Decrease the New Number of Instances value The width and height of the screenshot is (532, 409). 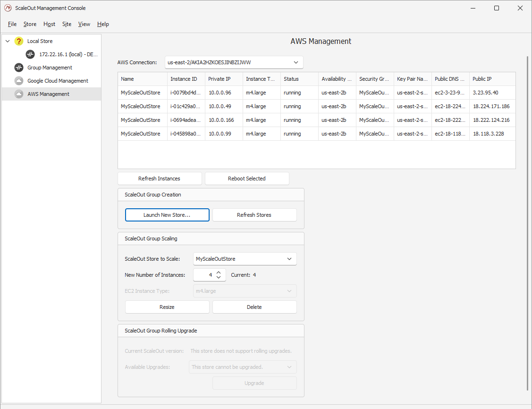pyautogui.click(x=219, y=277)
